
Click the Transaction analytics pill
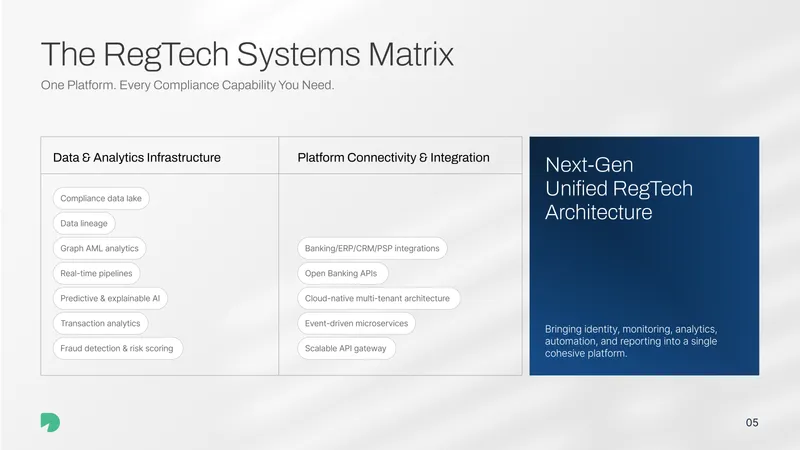pos(101,323)
